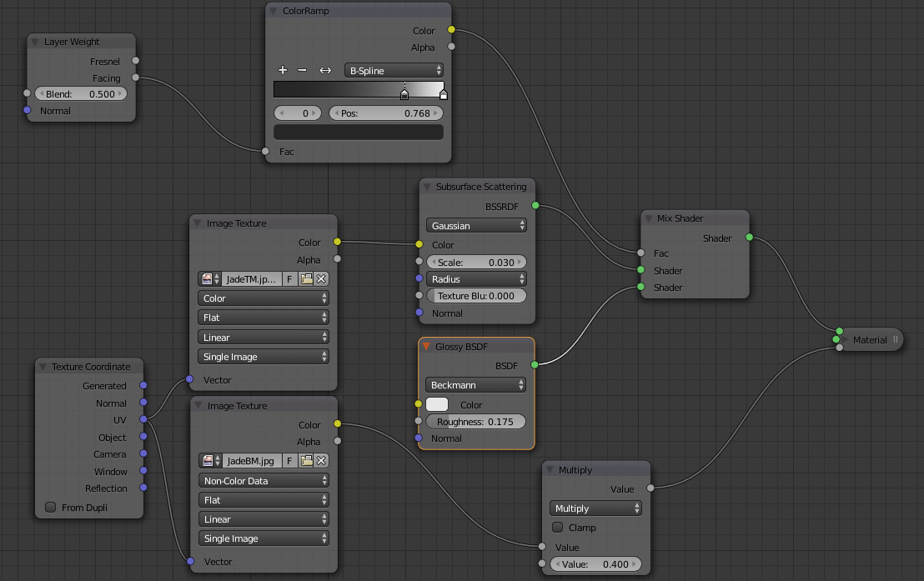924x581 pixels.
Task: Click the Generated output socket
Action: point(143,385)
